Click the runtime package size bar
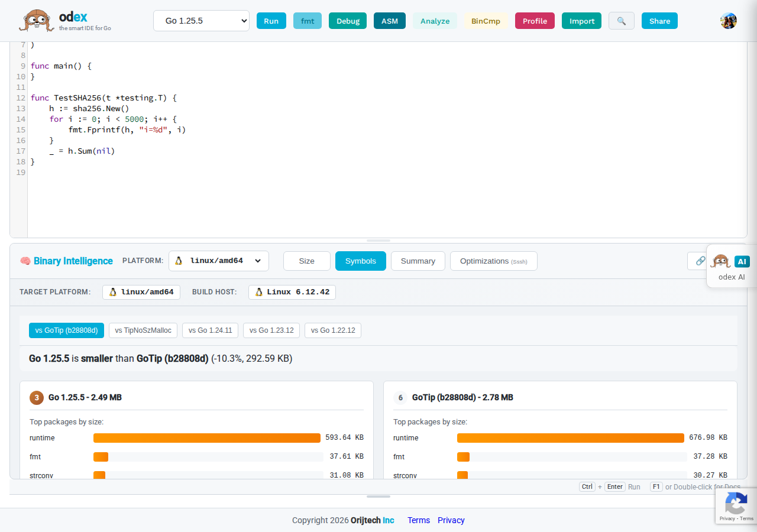The width and height of the screenshot is (757, 532). [206, 437]
